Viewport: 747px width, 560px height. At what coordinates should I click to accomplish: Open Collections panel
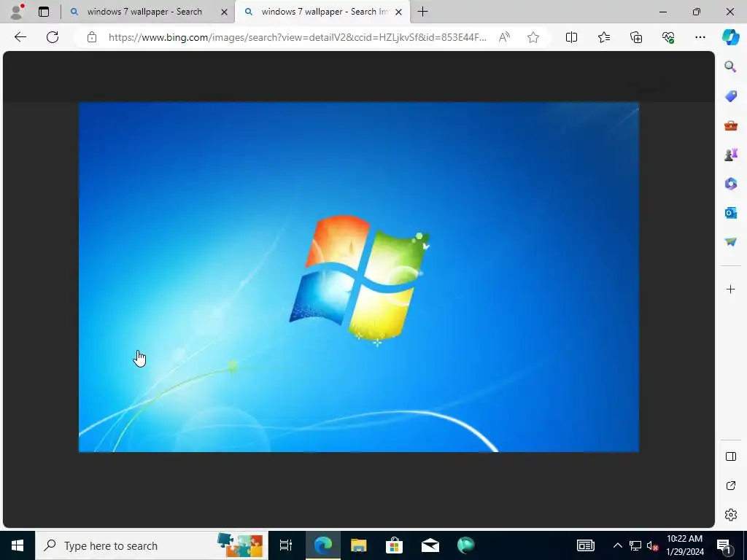636,37
